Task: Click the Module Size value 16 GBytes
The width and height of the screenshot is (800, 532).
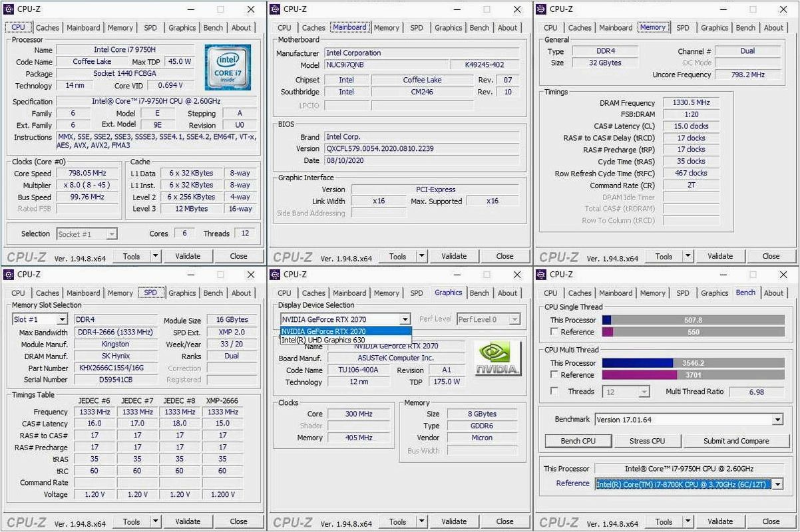Action: [232, 320]
